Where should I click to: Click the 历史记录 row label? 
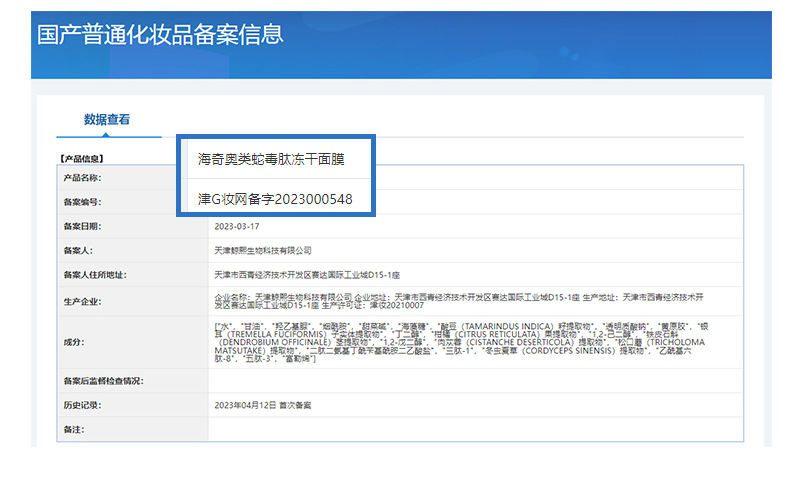[82, 405]
